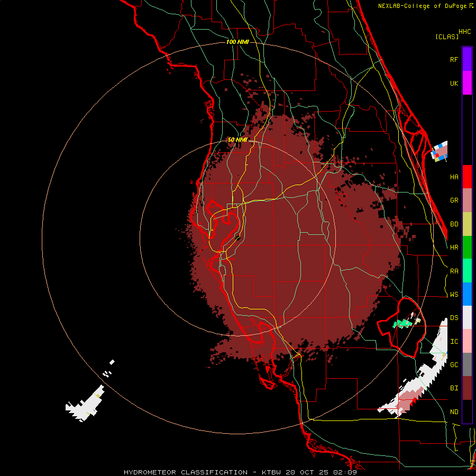The height and width of the screenshot is (476, 476).
Task: Click the "BI" legend label
Action: pos(454,388)
